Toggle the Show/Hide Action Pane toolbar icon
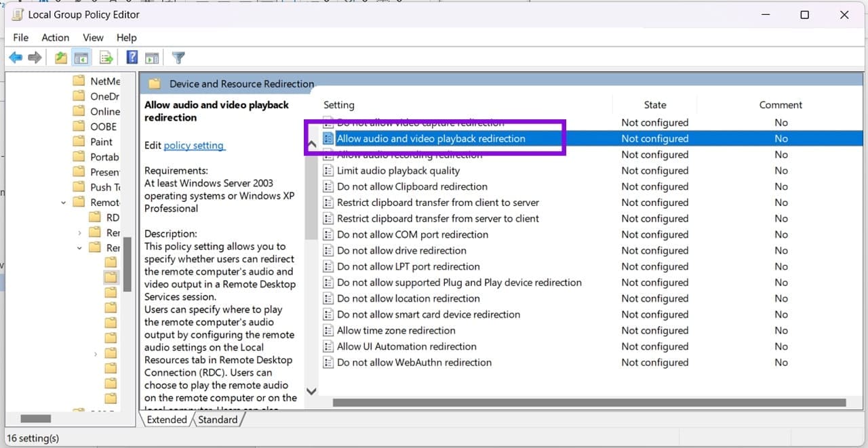Image resolution: width=868 pixels, height=448 pixels. (152, 58)
